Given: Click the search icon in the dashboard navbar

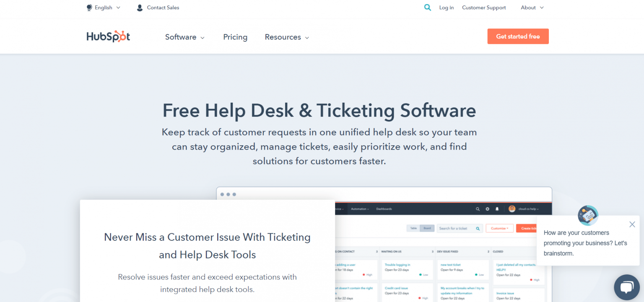Looking at the screenshot, I should pos(478,209).
